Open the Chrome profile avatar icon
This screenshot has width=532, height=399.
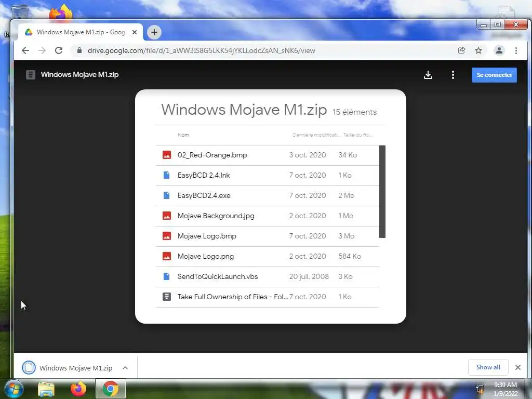pos(499,50)
